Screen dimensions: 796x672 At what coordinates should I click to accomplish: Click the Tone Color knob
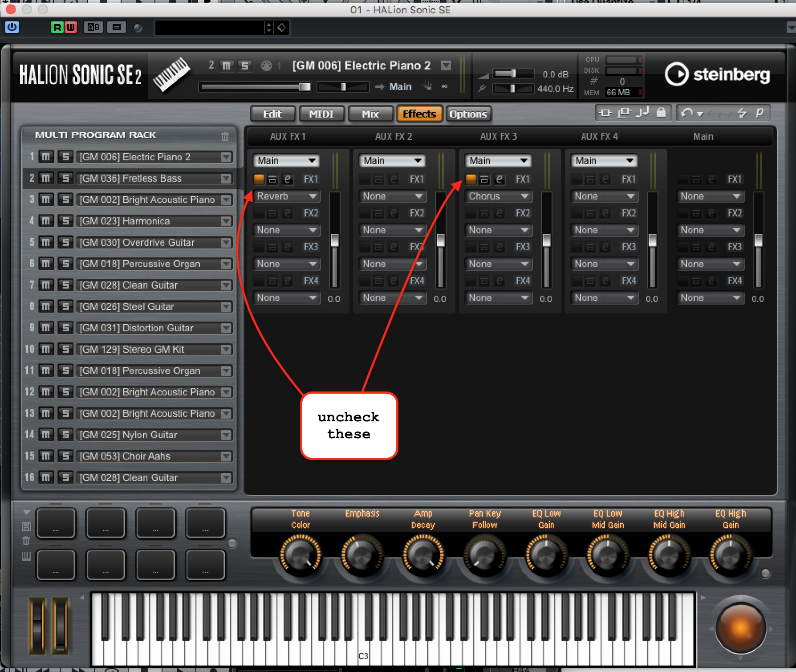pos(301,554)
